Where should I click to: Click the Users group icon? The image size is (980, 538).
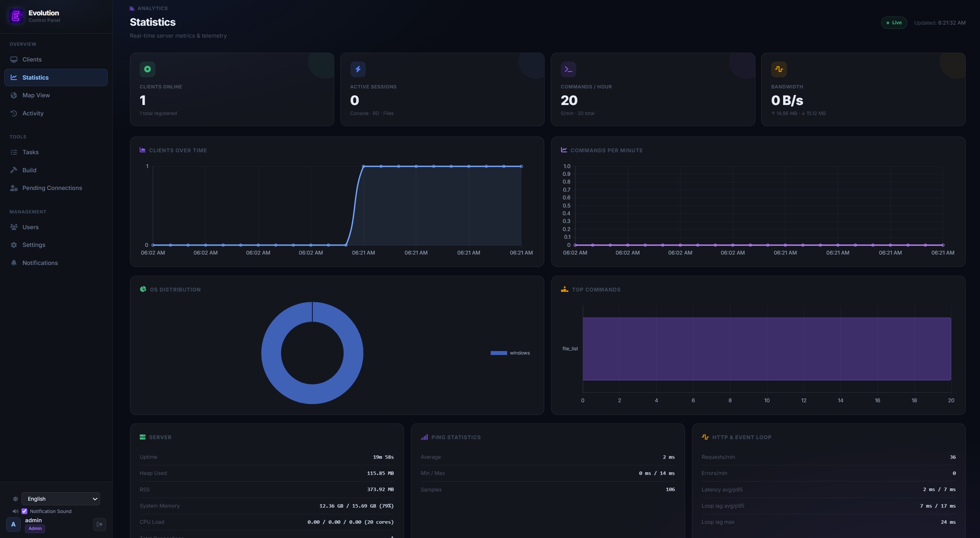coord(14,227)
